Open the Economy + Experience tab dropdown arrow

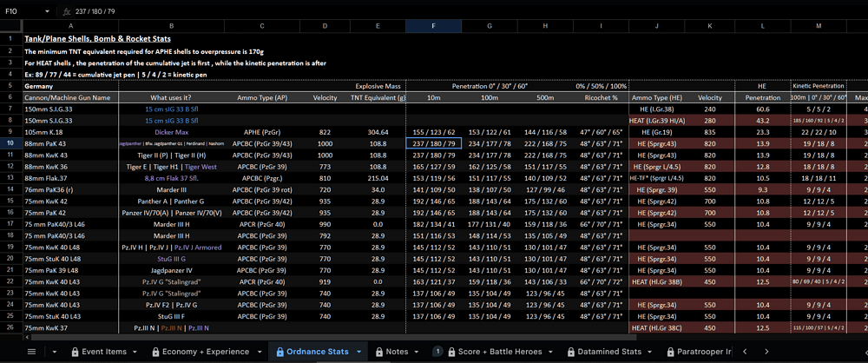point(260,352)
